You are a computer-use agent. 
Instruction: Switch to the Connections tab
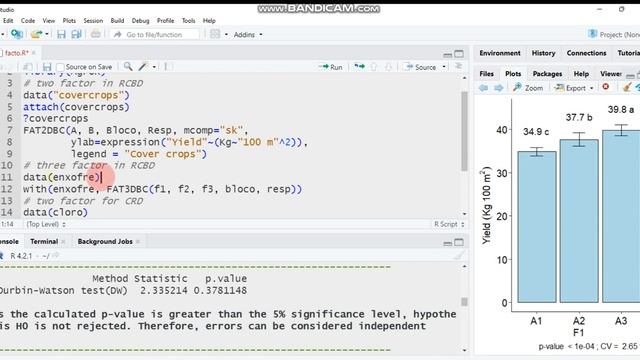click(586, 53)
